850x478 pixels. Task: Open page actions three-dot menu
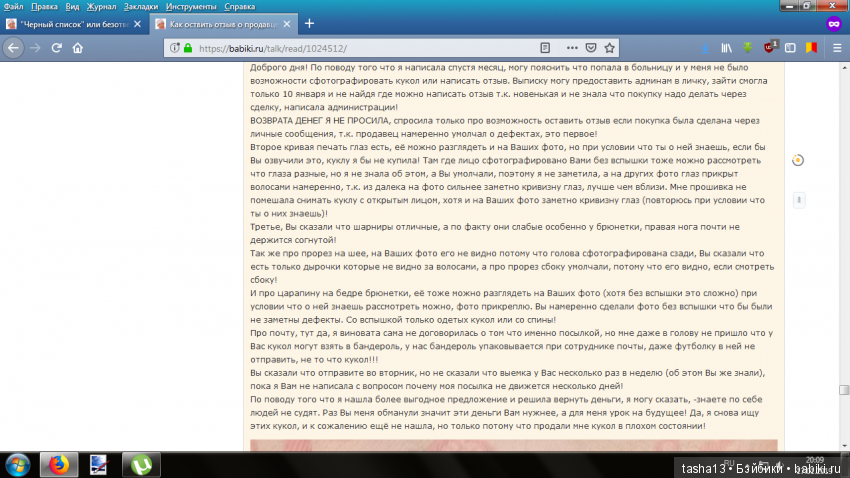572,47
